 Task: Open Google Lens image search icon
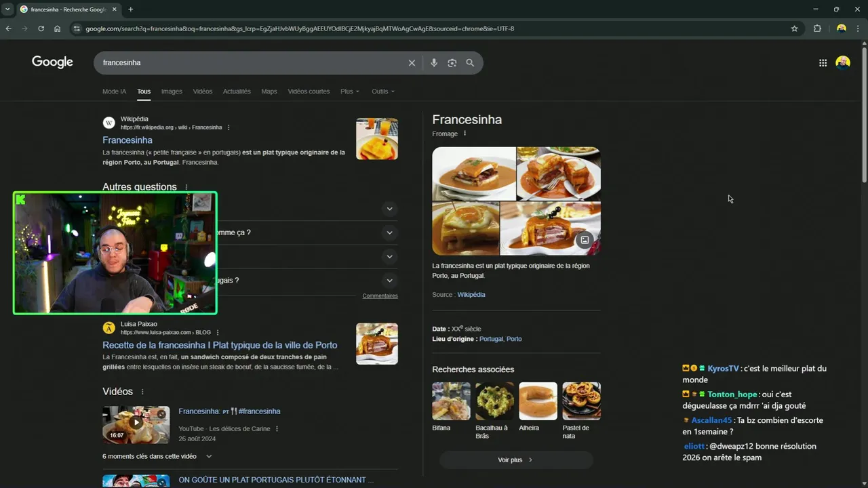pyautogui.click(x=452, y=62)
